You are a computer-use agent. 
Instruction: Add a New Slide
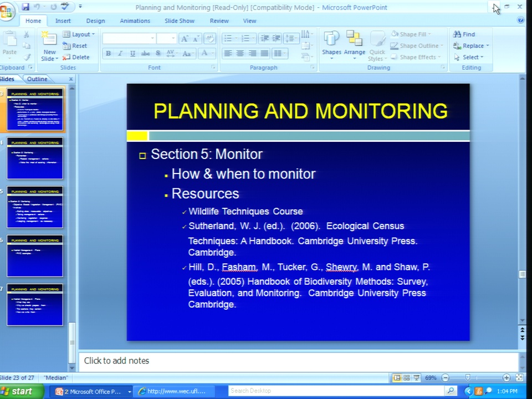(49, 46)
